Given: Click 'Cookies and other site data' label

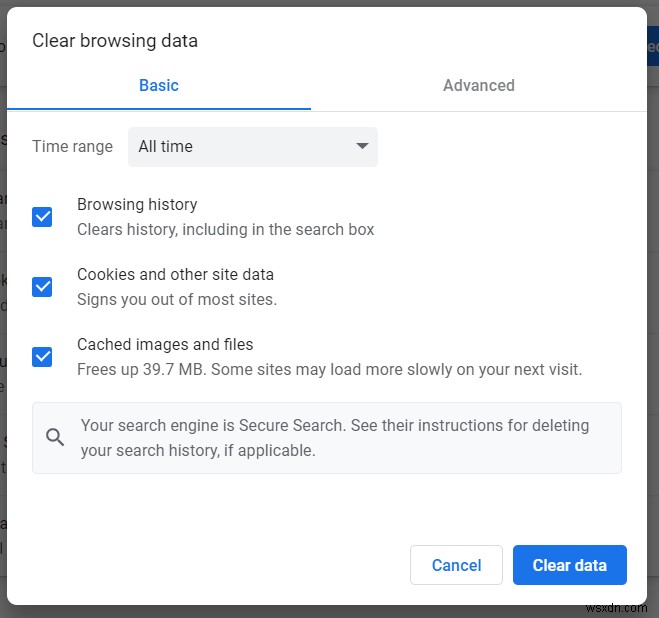Looking at the screenshot, I should (x=175, y=275).
